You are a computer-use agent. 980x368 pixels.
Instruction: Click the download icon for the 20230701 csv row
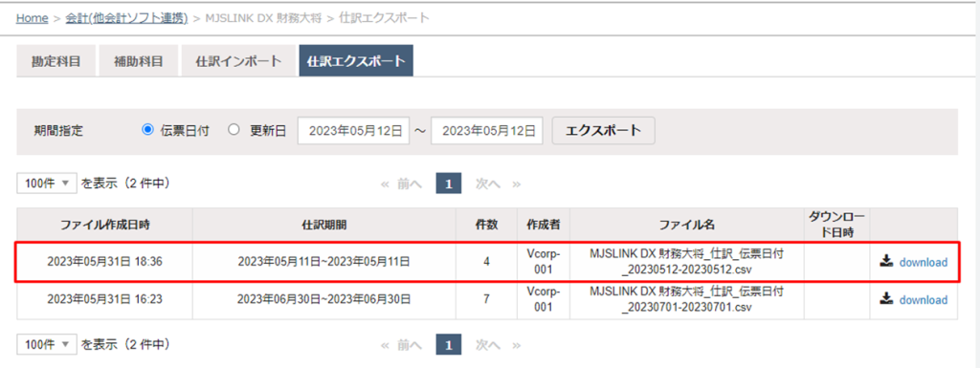885,299
